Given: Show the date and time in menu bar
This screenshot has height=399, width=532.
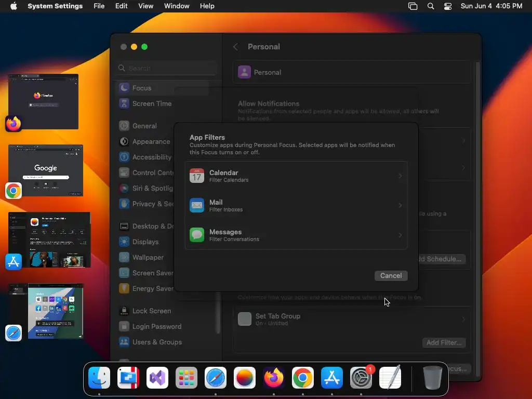Looking at the screenshot, I should coord(491,6).
